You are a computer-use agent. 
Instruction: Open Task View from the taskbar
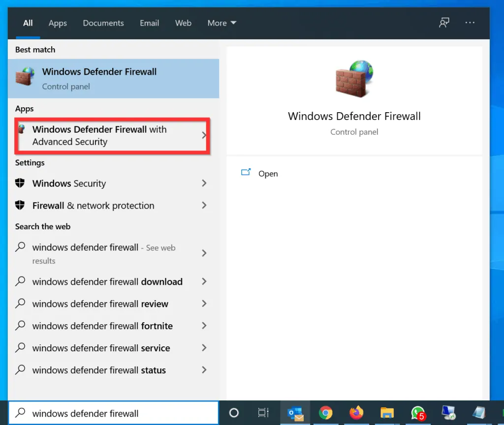[x=263, y=413]
